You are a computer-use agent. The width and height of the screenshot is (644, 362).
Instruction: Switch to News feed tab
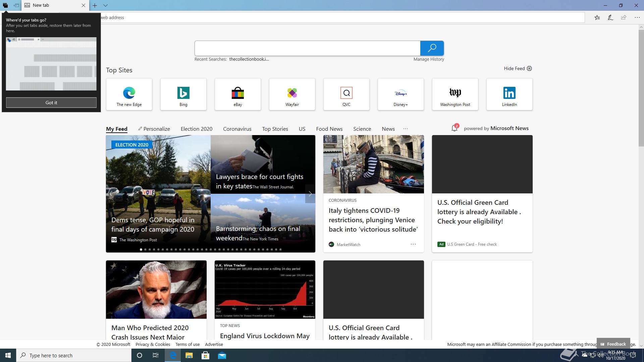[388, 129]
